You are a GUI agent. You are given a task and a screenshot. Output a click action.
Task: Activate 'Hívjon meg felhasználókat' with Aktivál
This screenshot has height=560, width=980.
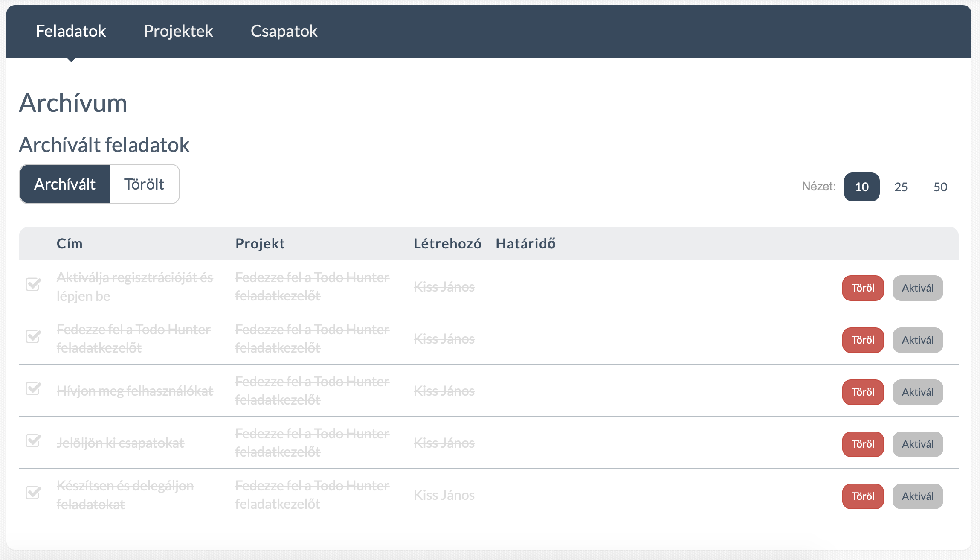tap(918, 392)
